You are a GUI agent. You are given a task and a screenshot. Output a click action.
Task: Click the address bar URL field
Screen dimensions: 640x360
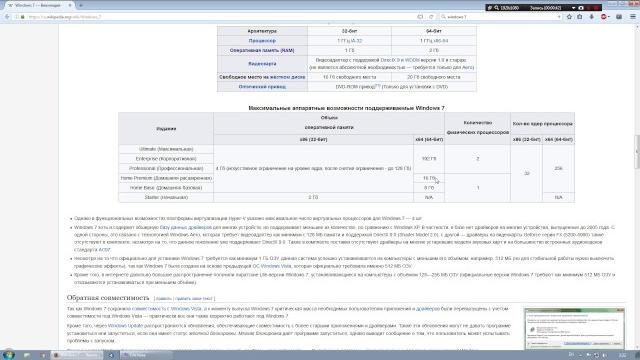pyautogui.click(x=220, y=17)
